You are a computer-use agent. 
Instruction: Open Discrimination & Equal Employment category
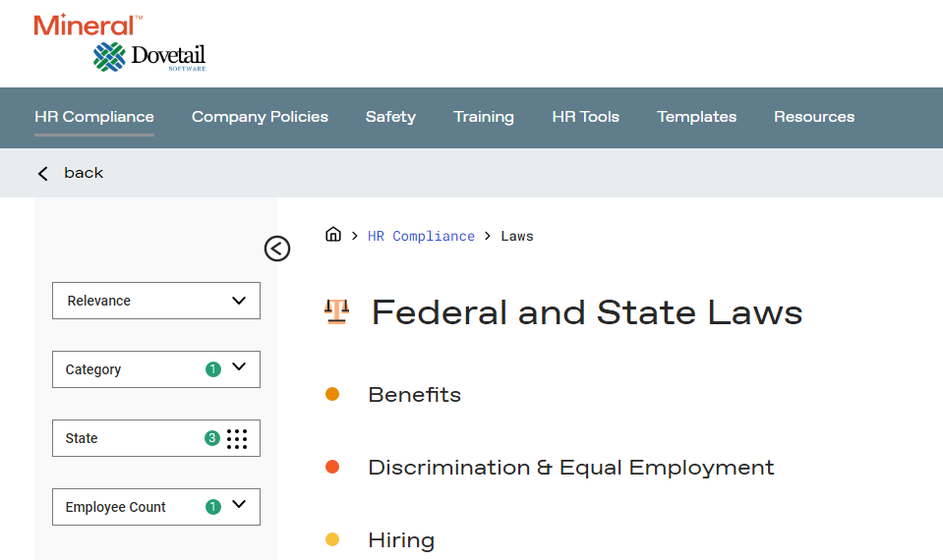[570, 468]
